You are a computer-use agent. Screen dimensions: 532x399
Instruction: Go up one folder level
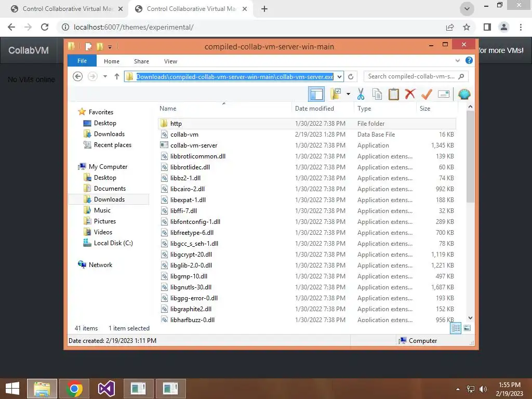[117, 76]
